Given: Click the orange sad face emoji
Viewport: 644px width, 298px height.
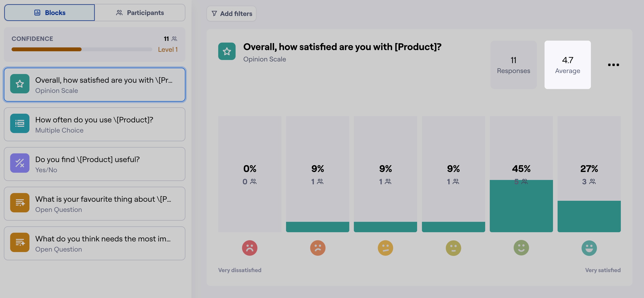Looking at the screenshot, I should 317,248.
